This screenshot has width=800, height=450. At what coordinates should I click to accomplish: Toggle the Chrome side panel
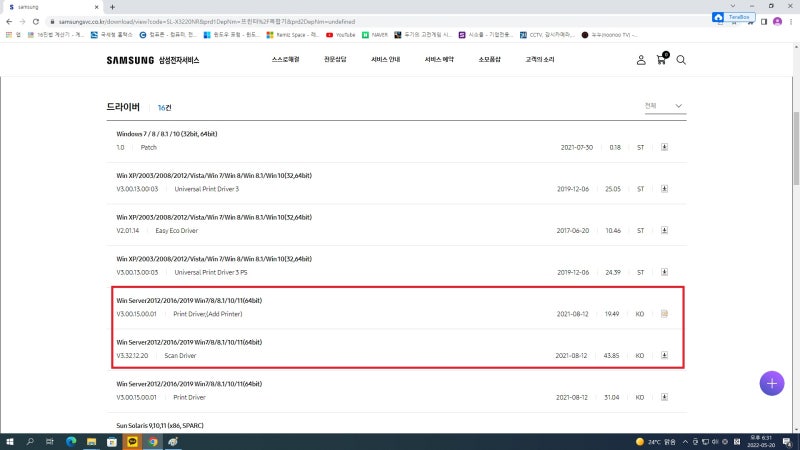[x=764, y=22]
